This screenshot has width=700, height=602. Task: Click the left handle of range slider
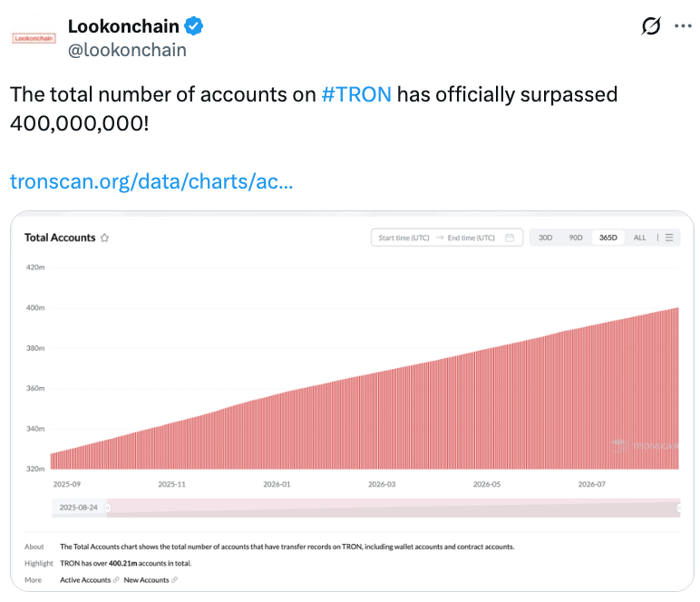click(x=108, y=508)
